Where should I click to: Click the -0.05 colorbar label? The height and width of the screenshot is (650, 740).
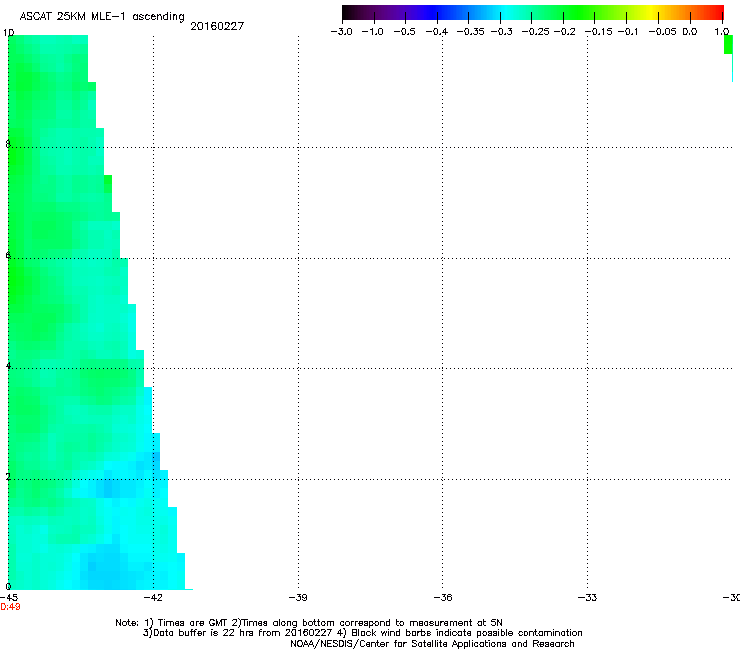pos(663,32)
